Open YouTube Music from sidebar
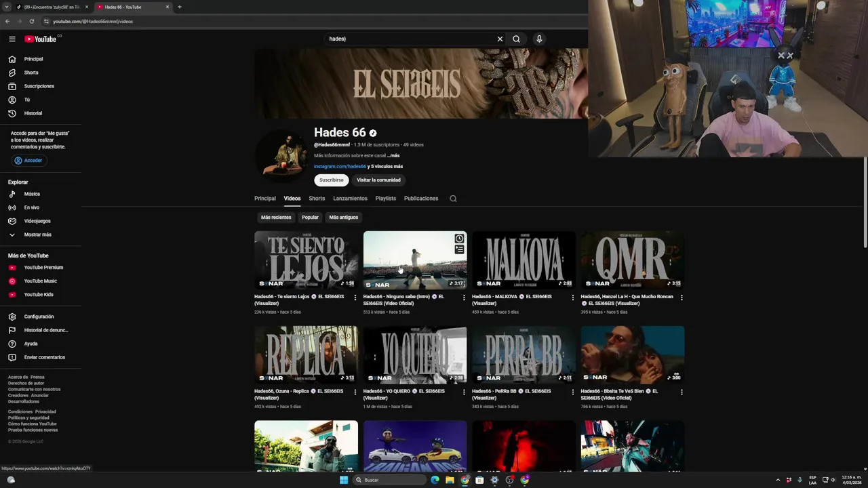 point(41,281)
